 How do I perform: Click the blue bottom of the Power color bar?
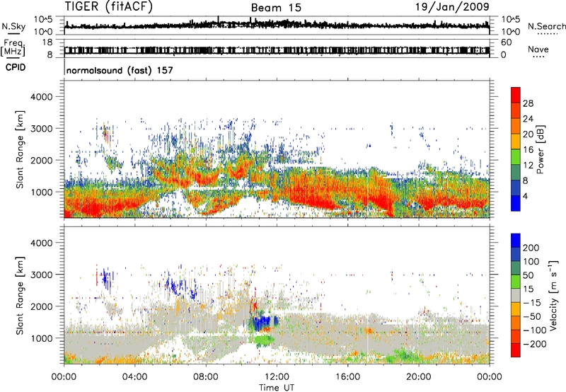[x=516, y=203]
